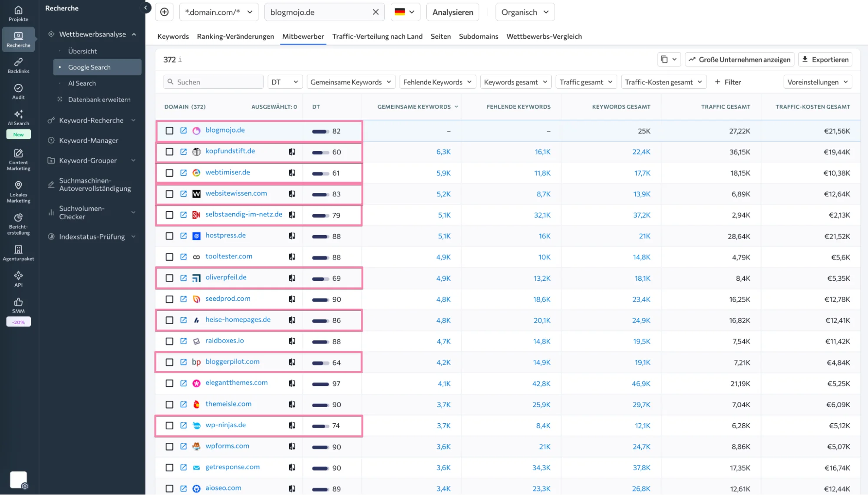Open the Backlinks sidebar section
Image resolution: width=868 pixels, height=495 pixels.
pyautogui.click(x=18, y=66)
